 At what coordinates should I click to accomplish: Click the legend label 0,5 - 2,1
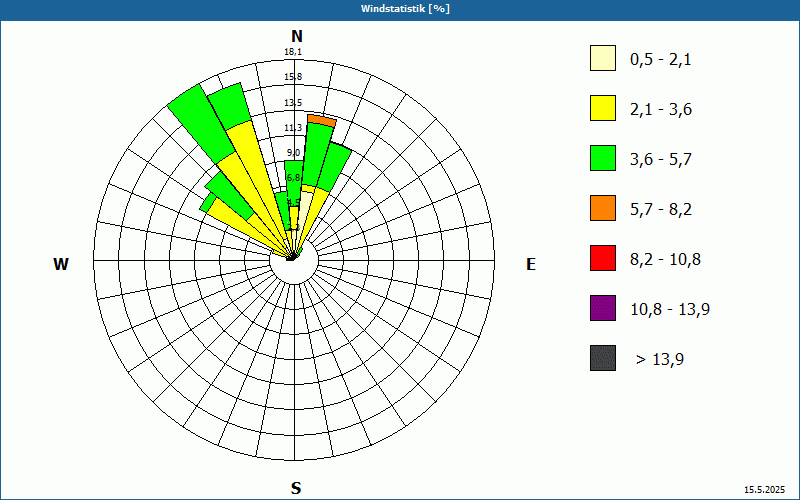(661, 60)
